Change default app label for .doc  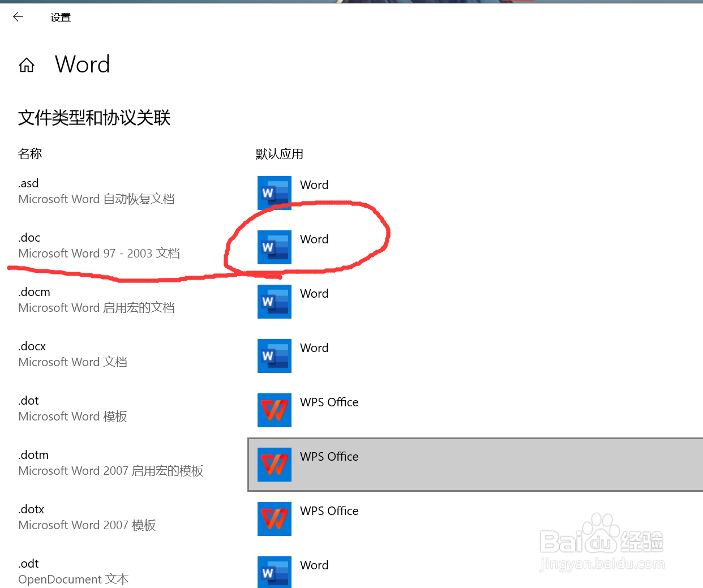click(314, 239)
